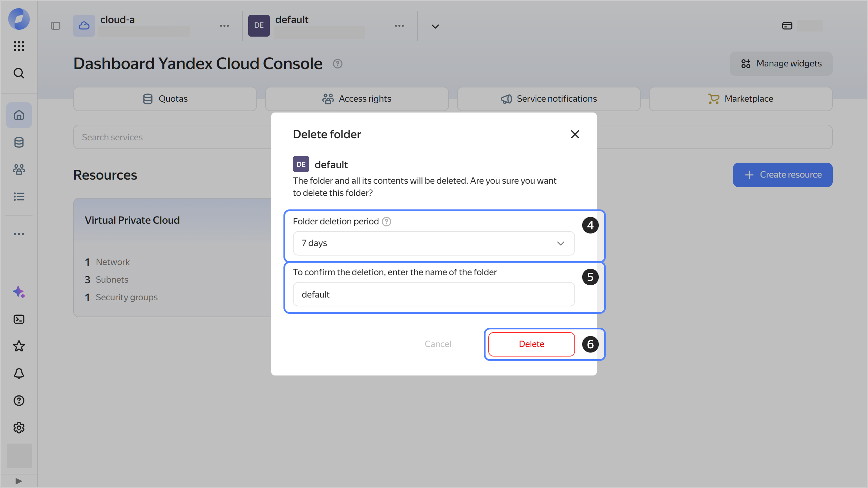Viewport: 868px width, 488px height.
Task: Open the Cloud Shell terminal icon
Action: pyautogui.click(x=19, y=319)
